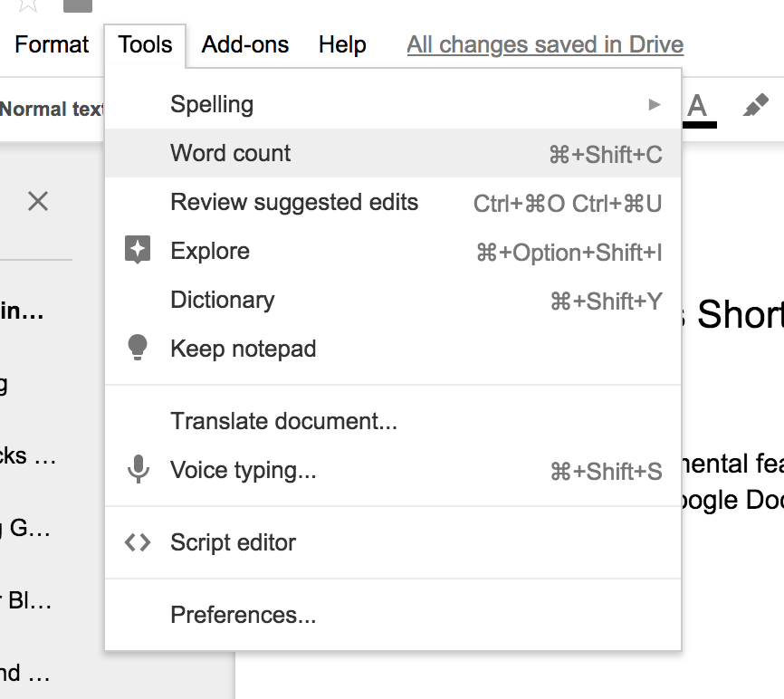Star this document
The image size is (784, 699).
pos(27,5)
